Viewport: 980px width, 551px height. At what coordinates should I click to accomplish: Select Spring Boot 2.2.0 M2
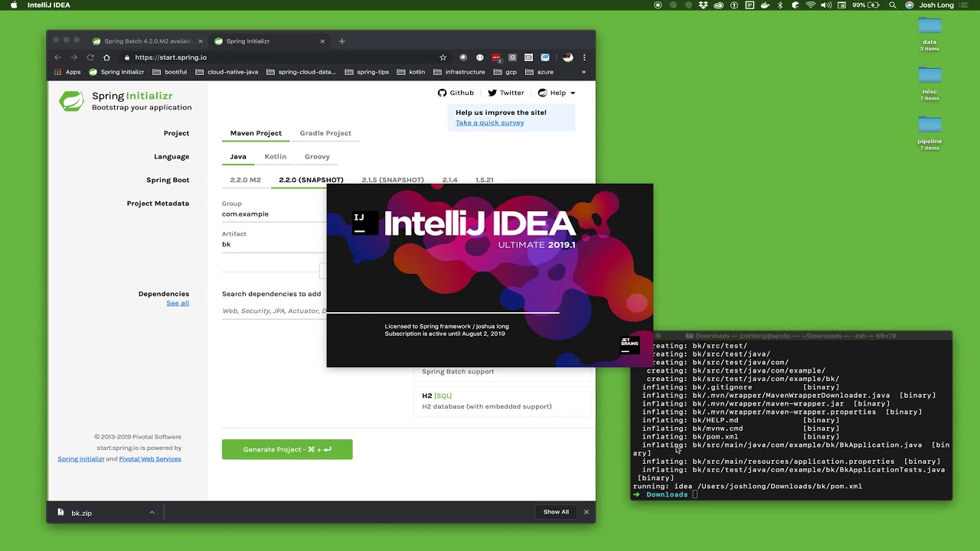[246, 180]
